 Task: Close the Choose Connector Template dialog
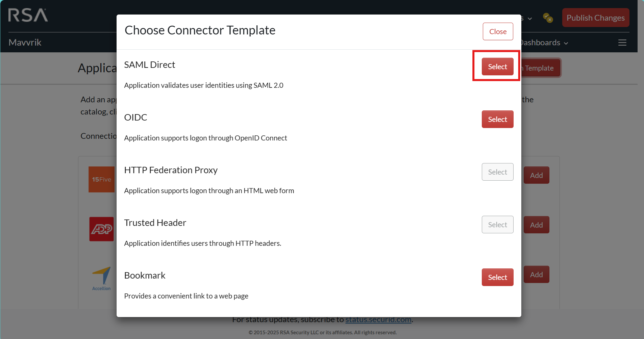[498, 31]
